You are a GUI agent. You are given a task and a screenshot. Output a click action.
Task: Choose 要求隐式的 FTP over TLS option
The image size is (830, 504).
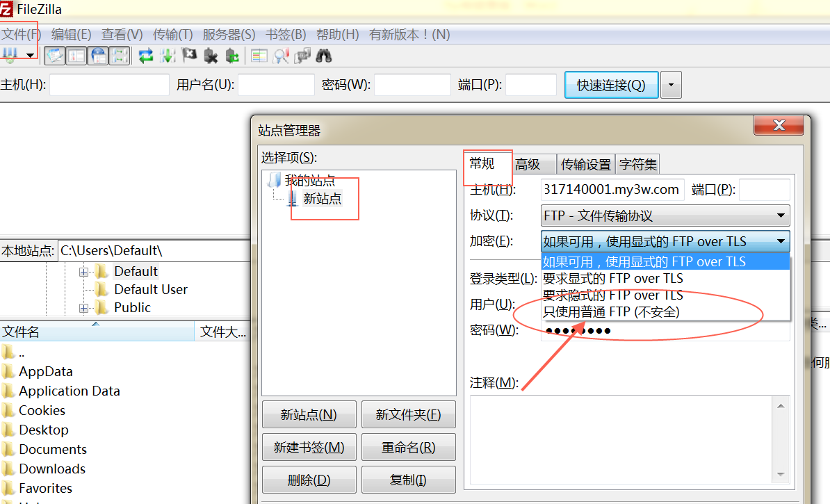[x=665, y=295]
